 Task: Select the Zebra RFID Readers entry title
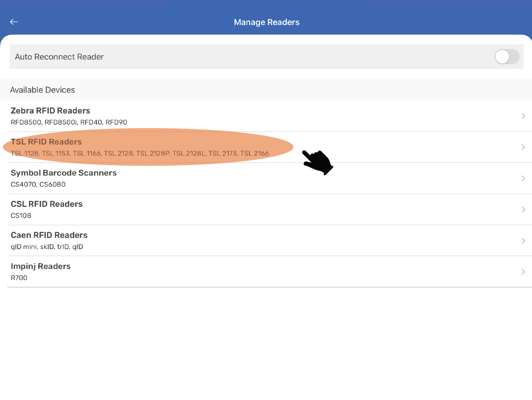click(50, 111)
